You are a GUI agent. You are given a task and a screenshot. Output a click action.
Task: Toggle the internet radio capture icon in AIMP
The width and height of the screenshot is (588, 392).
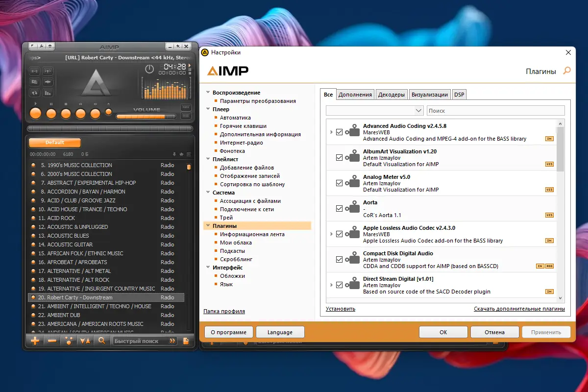click(x=48, y=71)
